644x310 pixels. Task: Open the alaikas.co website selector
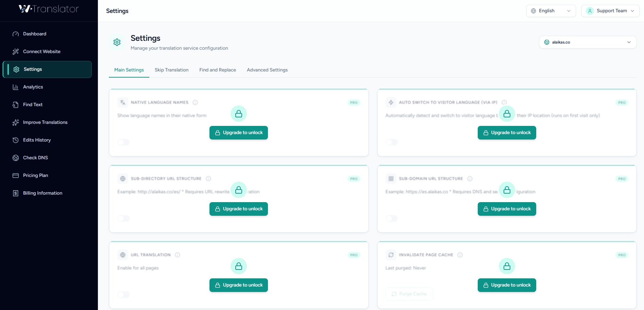(x=588, y=42)
